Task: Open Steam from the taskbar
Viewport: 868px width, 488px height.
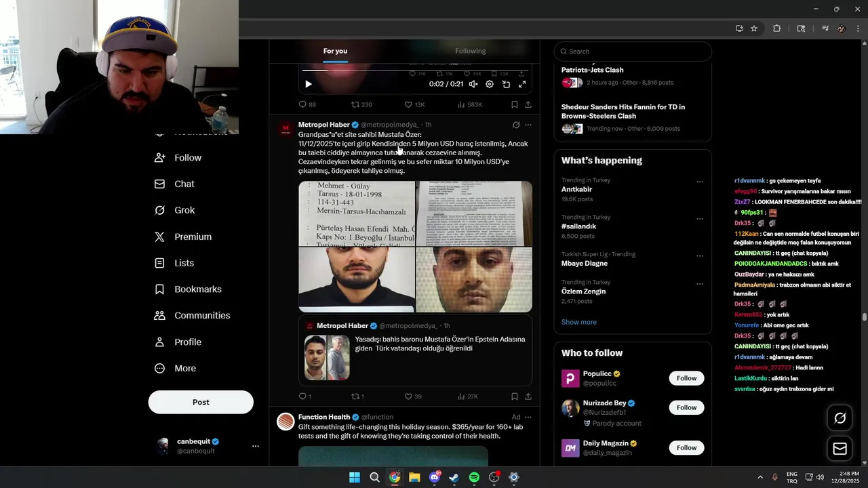Action: pyautogui.click(x=454, y=477)
